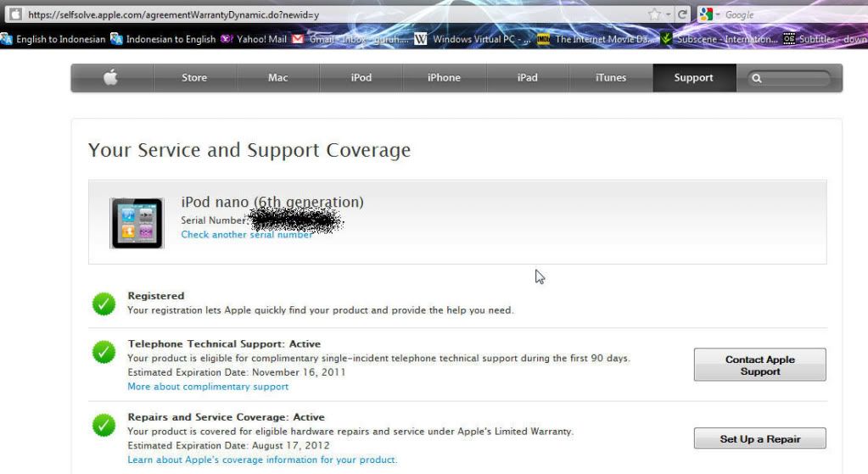Screen dimensions: 868x474
Task: Open the English to Indonesian bookmark
Action: [x=53, y=39]
